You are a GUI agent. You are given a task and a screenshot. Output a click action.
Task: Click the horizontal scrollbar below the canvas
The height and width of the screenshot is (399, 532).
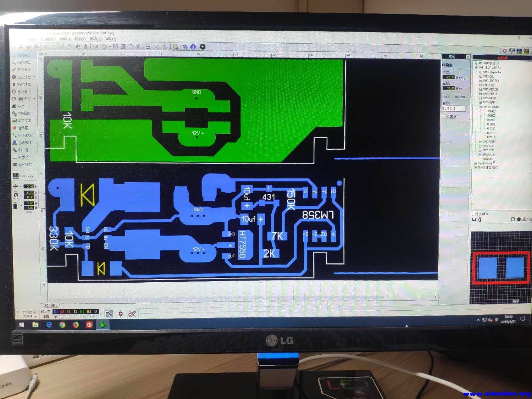pyautogui.click(x=242, y=300)
